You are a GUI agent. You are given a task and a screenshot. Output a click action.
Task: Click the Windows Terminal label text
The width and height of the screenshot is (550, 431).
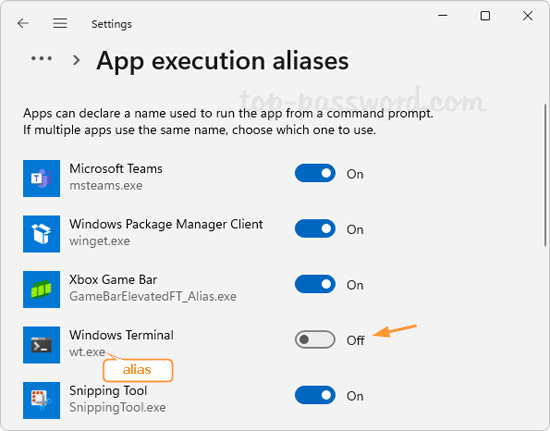point(121,335)
